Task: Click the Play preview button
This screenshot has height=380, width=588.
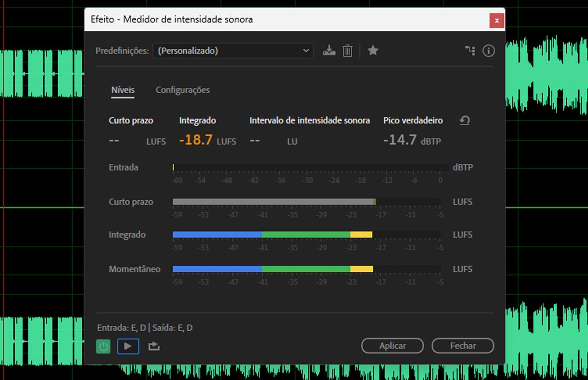Action: (x=128, y=346)
